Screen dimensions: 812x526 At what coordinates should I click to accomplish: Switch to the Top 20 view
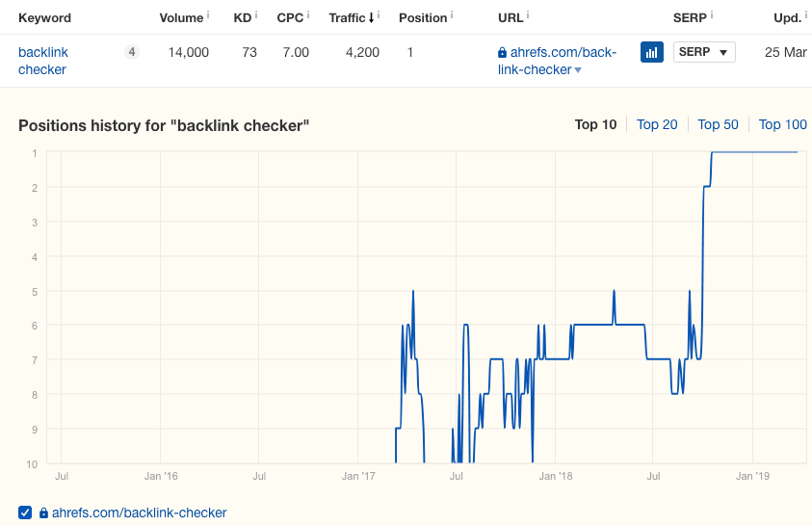(x=657, y=124)
